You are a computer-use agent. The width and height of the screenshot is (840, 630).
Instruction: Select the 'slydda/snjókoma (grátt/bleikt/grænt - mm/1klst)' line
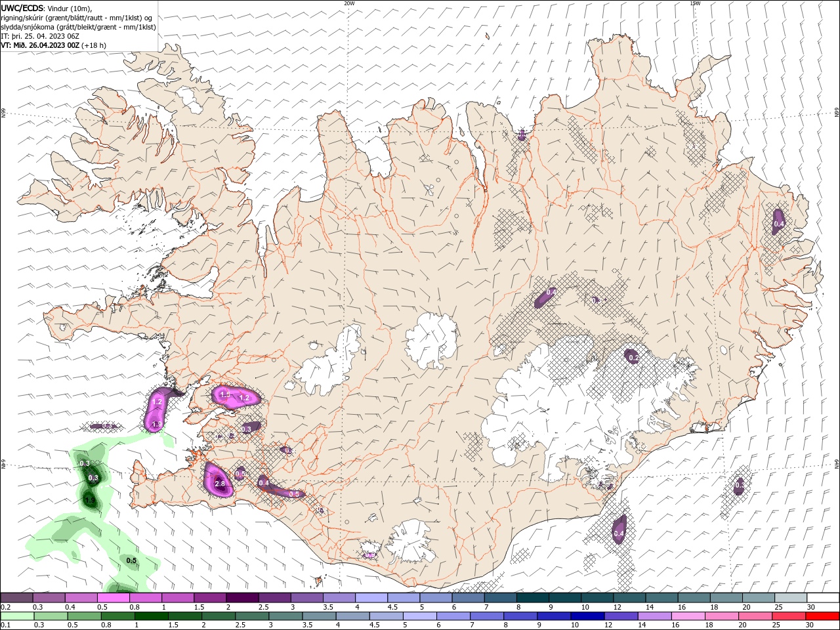tap(78, 27)
